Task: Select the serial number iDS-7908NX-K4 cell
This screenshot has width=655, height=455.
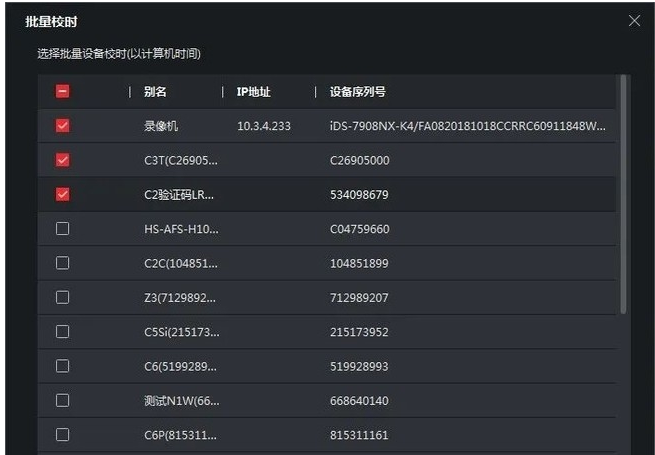Action: 467,126
